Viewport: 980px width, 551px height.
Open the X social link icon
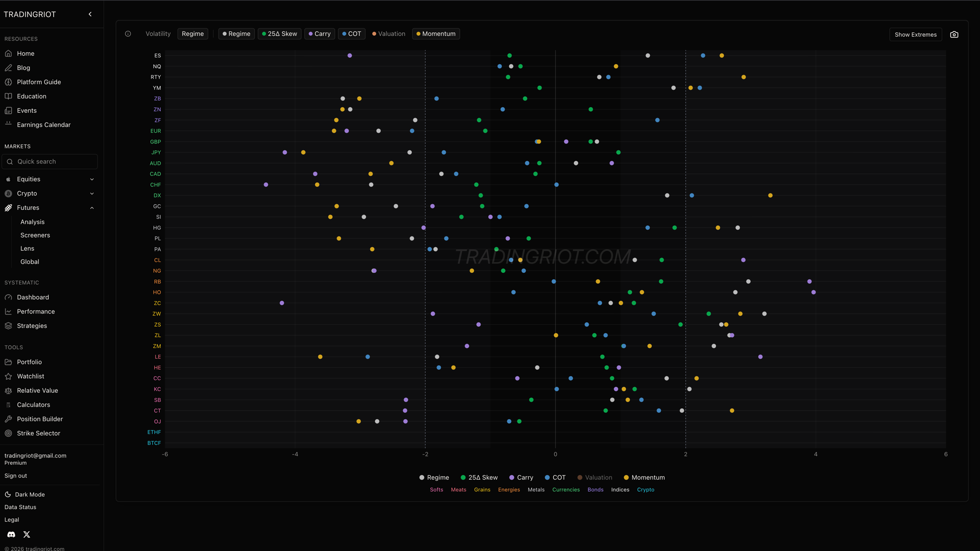[27, 534]
